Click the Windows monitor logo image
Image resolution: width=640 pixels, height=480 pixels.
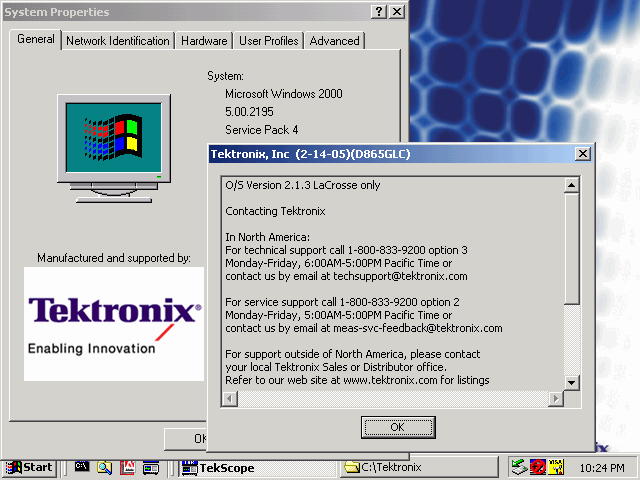[x=114, y=149]
